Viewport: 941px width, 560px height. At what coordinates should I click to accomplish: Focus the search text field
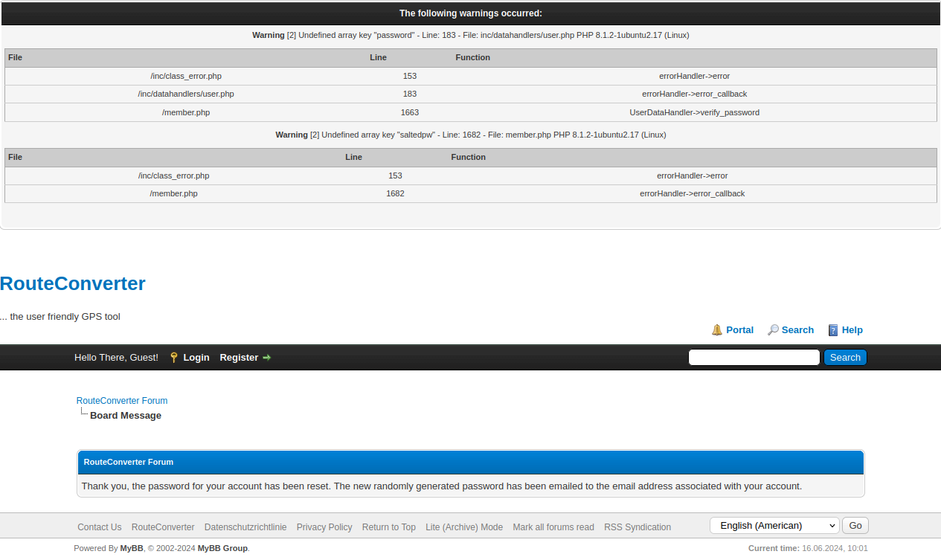754,358
